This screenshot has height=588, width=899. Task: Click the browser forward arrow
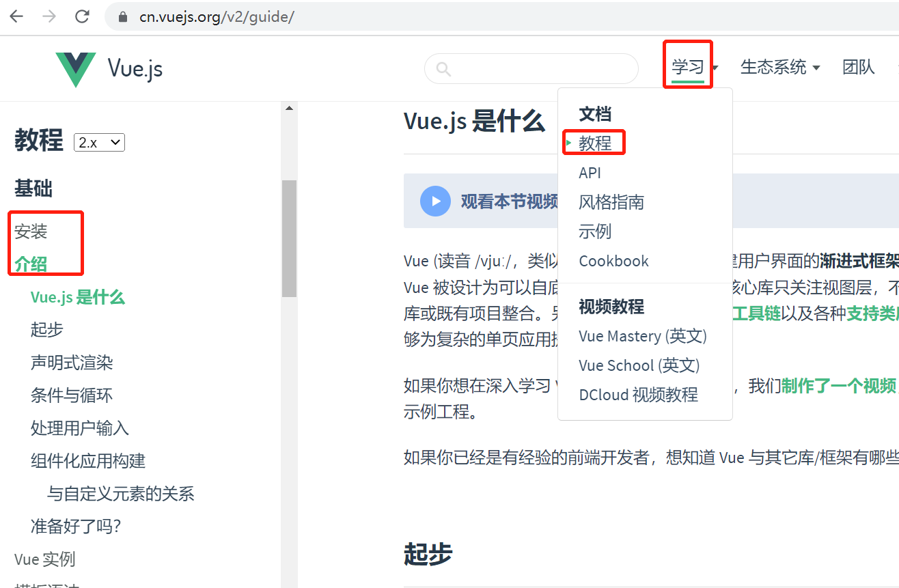pos(49,16)
